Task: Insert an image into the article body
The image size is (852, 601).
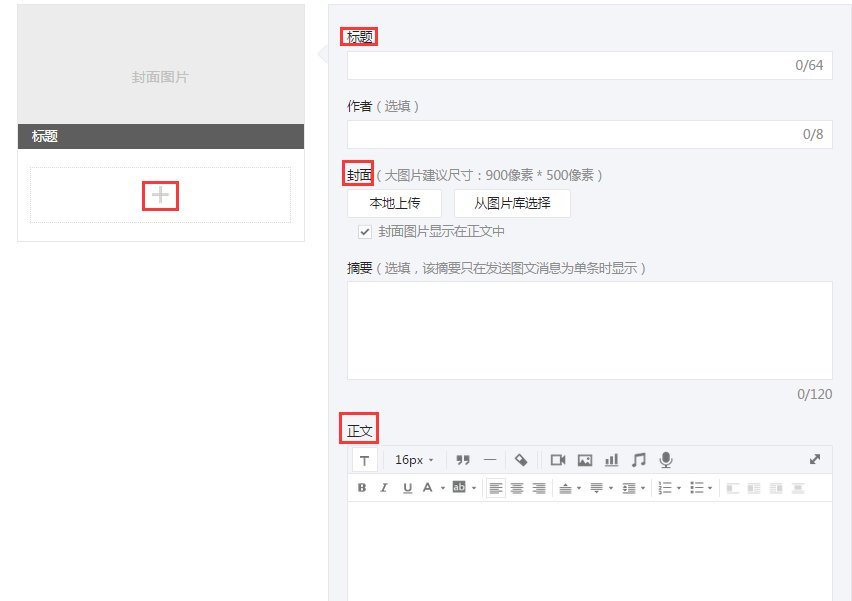Action: pyautogui.click(x=585, y=459)
